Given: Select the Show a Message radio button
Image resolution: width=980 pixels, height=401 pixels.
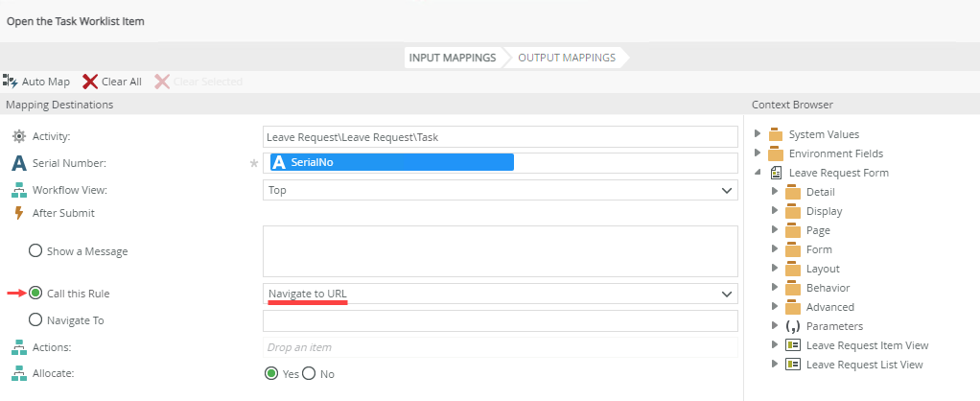Looking at the screenshot, I should click(35, 250).
